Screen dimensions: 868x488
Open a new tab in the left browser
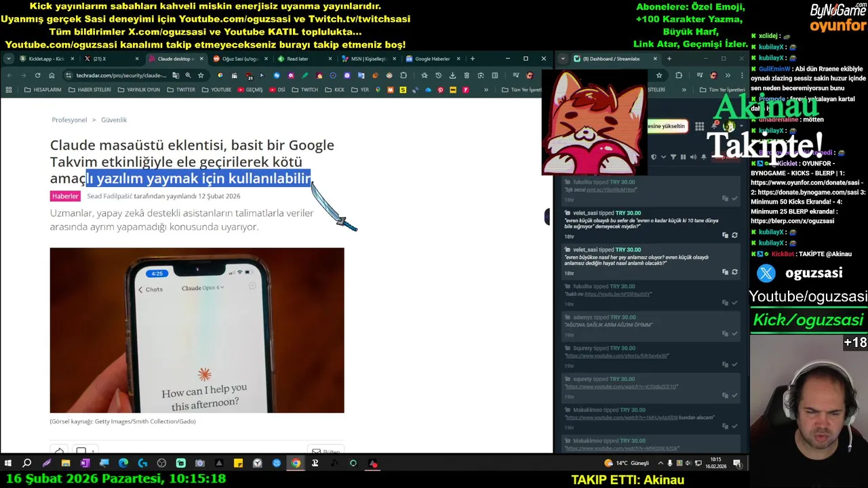[473, 59]
